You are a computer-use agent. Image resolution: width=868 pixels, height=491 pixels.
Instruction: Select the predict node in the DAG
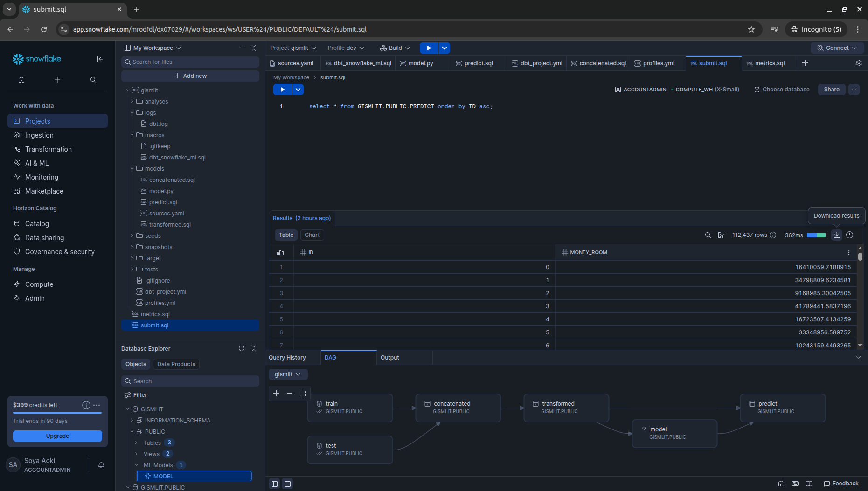coord(783,408)
